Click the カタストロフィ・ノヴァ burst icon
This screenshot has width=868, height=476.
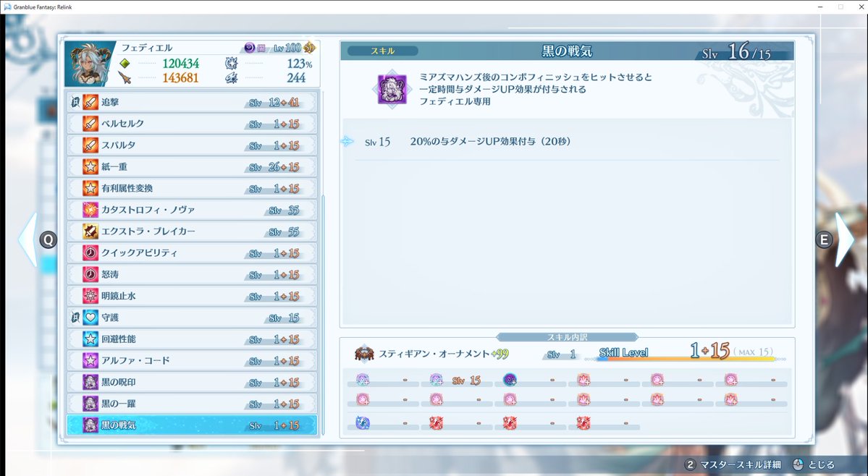pos(90,210)
